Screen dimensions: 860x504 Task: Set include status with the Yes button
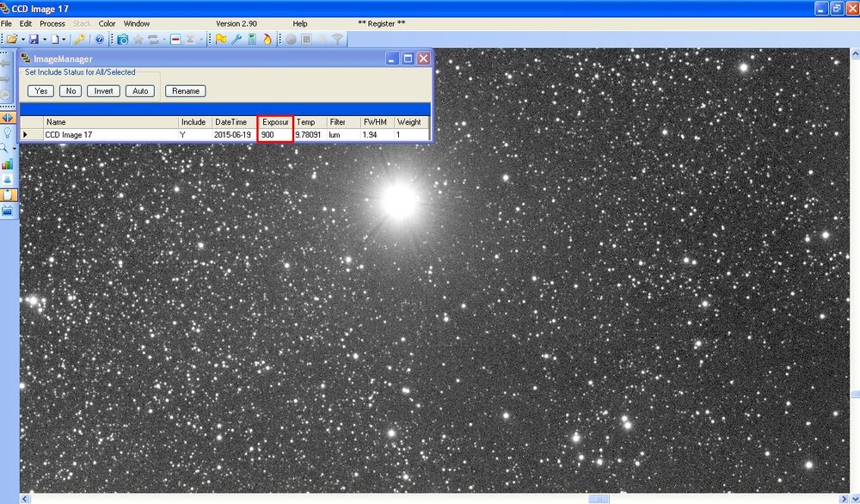[40, 91]
